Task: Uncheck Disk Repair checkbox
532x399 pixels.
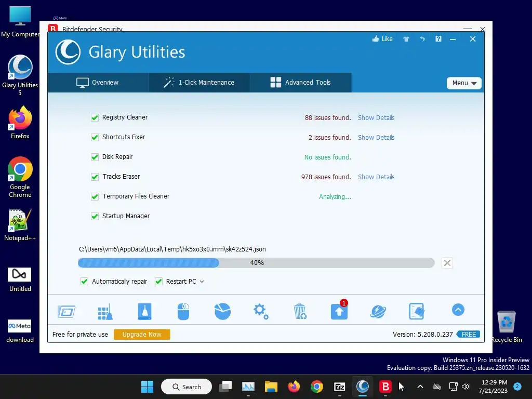Action: [95, 157]
